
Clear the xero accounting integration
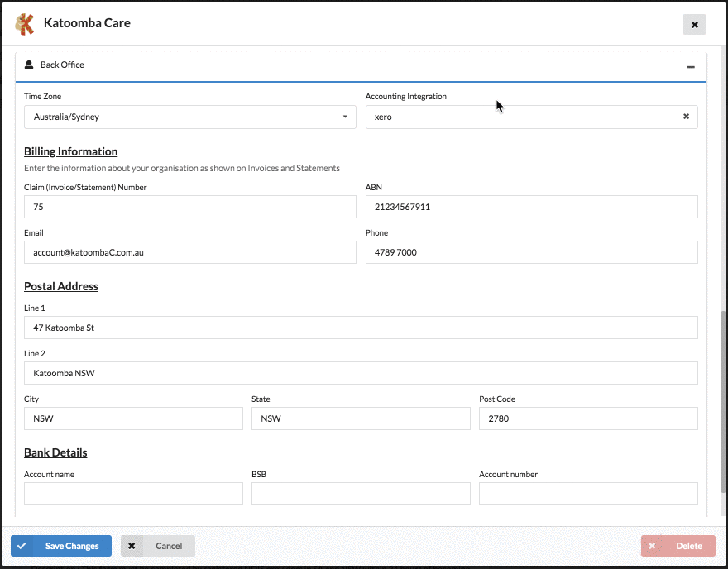tap(686, 117)
